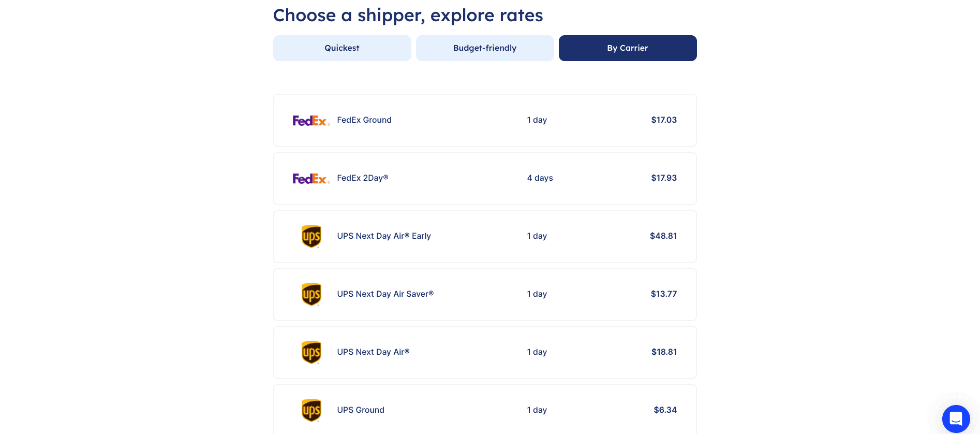Select UPS Next Day Air Early shipping

pyautogui.click(x=485, y=236)
